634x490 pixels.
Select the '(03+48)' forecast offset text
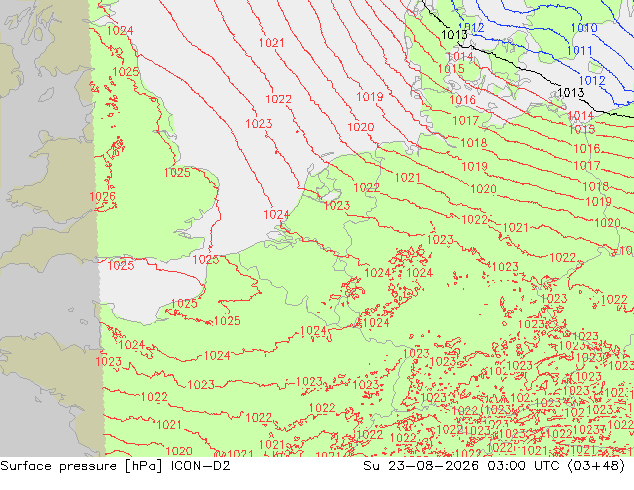(x=596, y=466)
